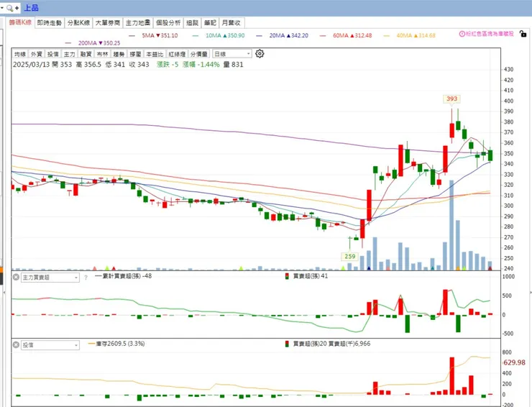Click the 量 831 volume value

[233, 65]
